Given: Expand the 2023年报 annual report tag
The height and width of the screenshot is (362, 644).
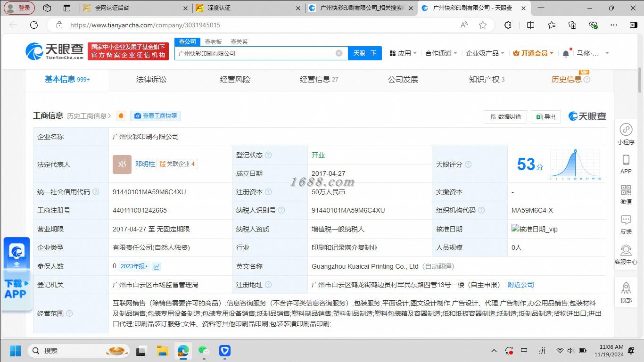Looking at the screenshot, I should [x=134, y=266].
